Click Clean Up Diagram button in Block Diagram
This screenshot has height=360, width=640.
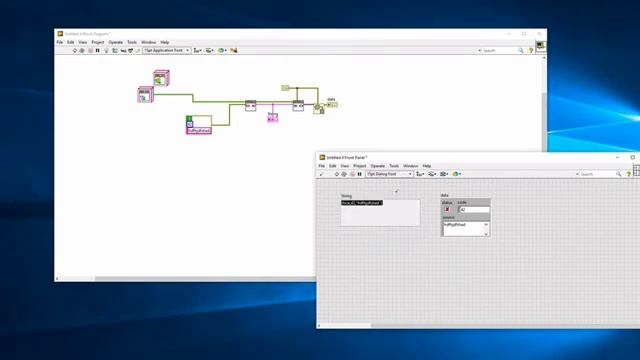pyautogui.click(x=234, y=51)
